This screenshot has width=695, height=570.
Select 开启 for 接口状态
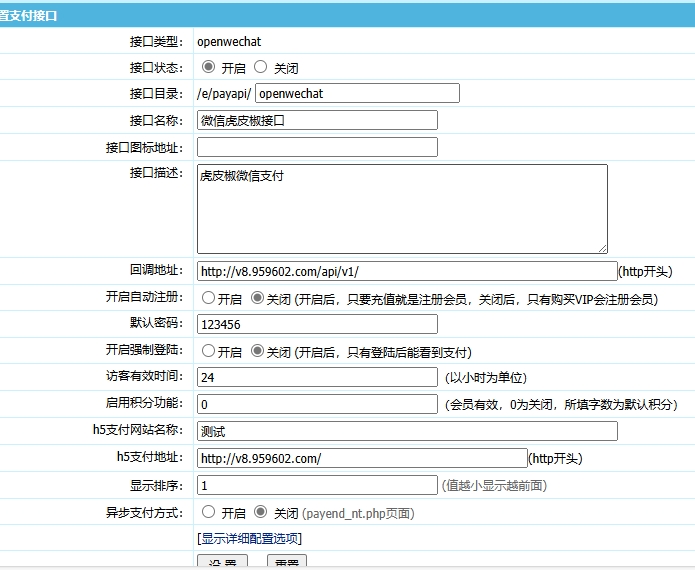(208, 67)
